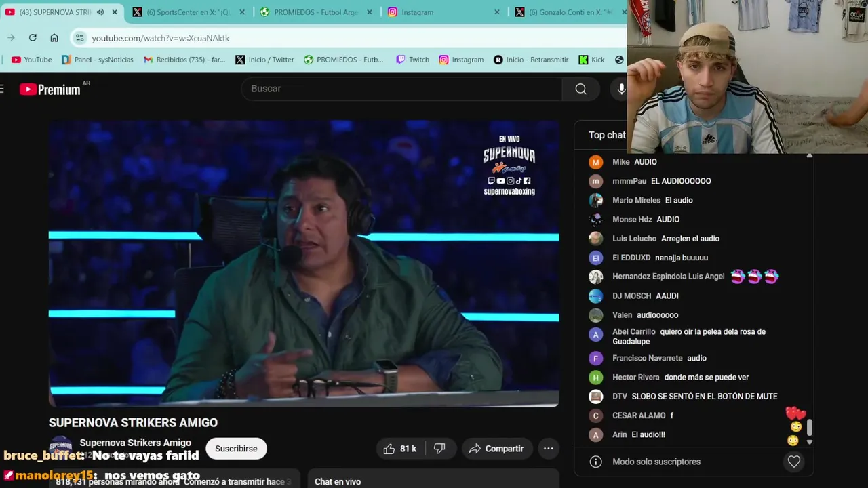
Task: Open the three-dot more actions menu
Action: pyautogui.click(x=549, y=449)
